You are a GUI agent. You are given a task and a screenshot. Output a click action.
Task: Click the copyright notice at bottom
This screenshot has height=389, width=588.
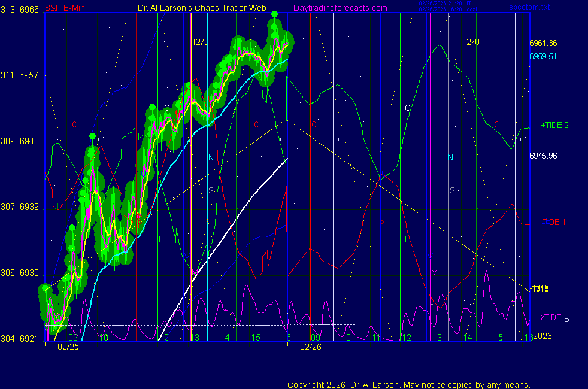[x=408, y=384]
